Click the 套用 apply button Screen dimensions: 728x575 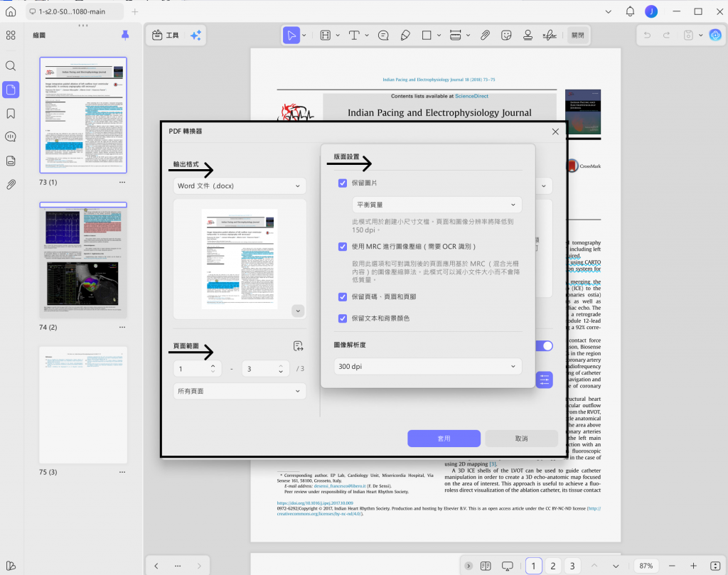click(x=444, y=439)
